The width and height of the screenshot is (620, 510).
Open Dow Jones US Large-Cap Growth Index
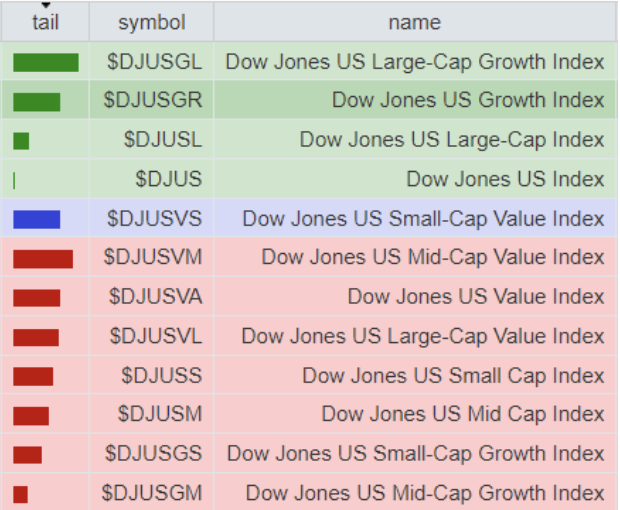414,62
